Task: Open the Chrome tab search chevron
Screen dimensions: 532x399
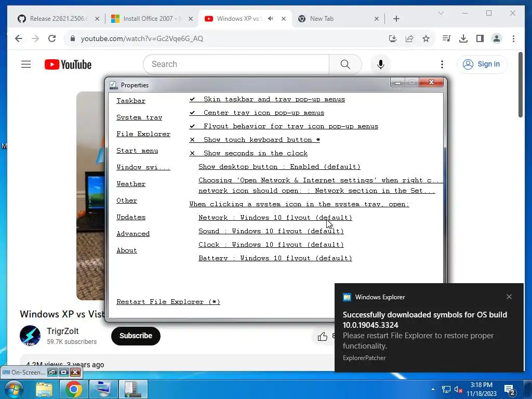Action: (441, 13)
